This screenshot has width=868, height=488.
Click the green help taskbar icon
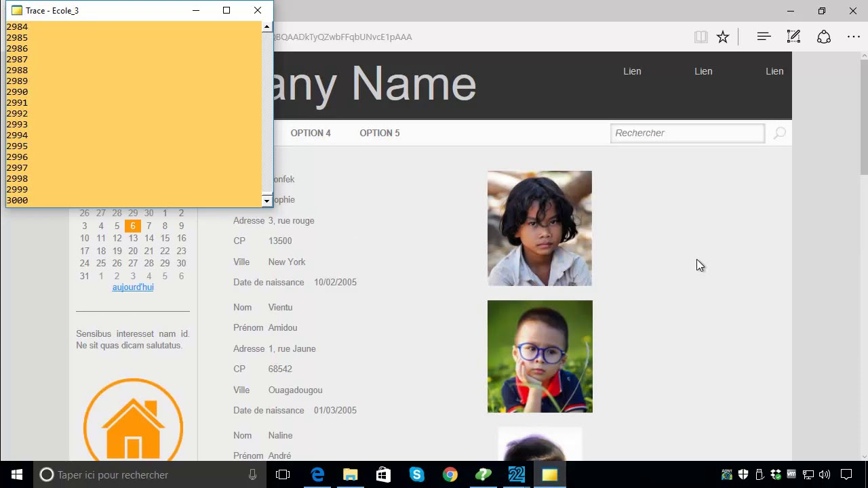(x=483, y=474)
